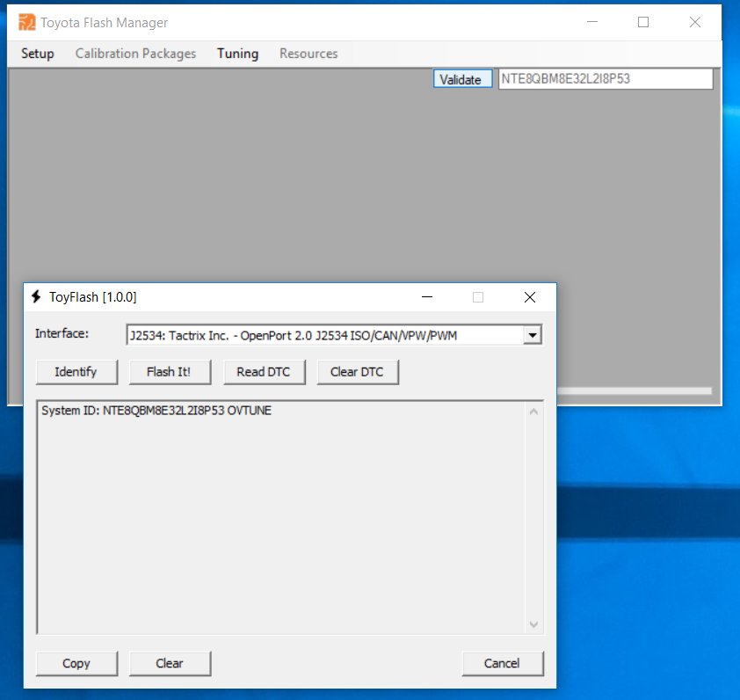Click the log scrollbar up arrow

pyautogui.click(x=533, y=412)
